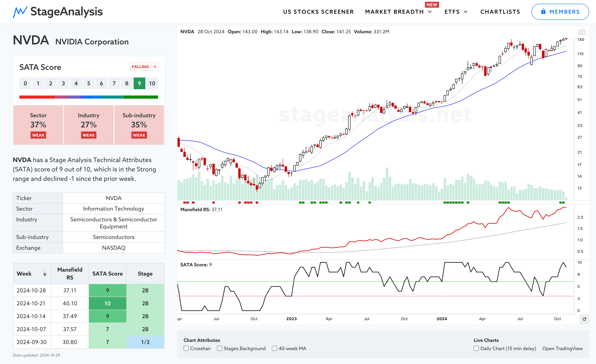Open TradingView live chart link

pyautogui.click(x=562, y=348)
